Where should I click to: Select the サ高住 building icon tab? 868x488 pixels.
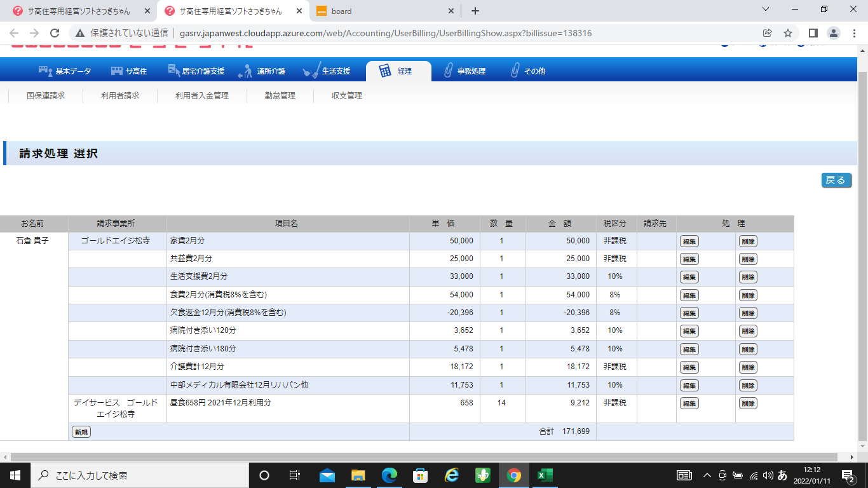click(x=117, y=71)
